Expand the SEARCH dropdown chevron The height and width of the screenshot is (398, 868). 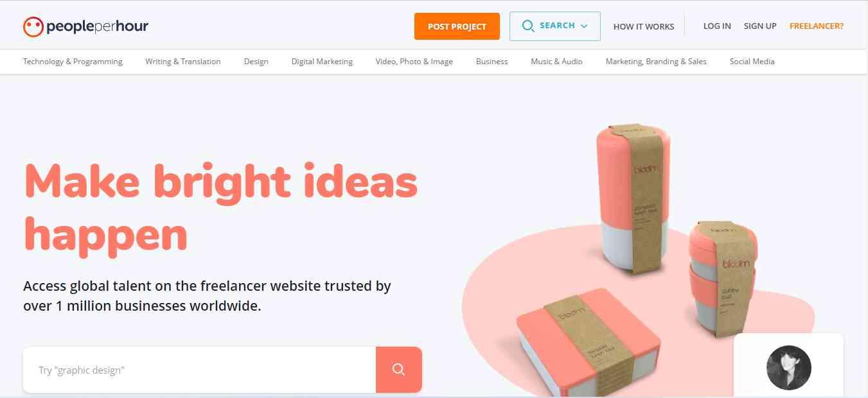pos(584,26)
